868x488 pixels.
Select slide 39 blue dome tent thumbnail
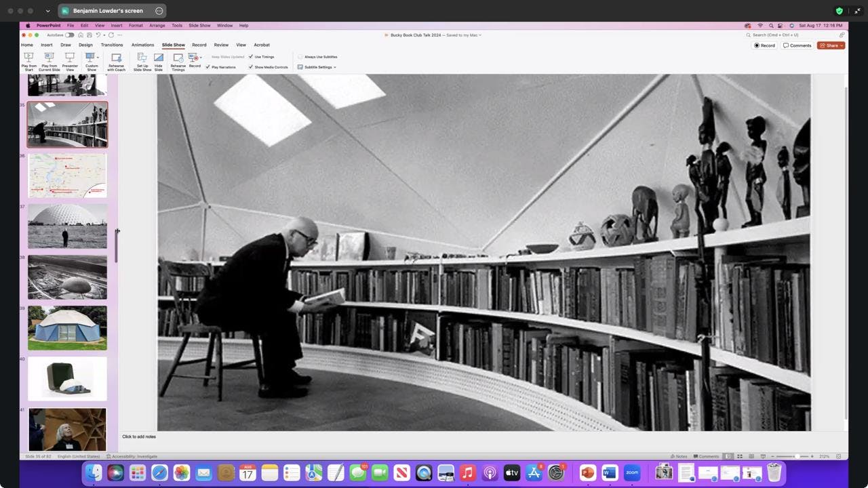point(67,328)
